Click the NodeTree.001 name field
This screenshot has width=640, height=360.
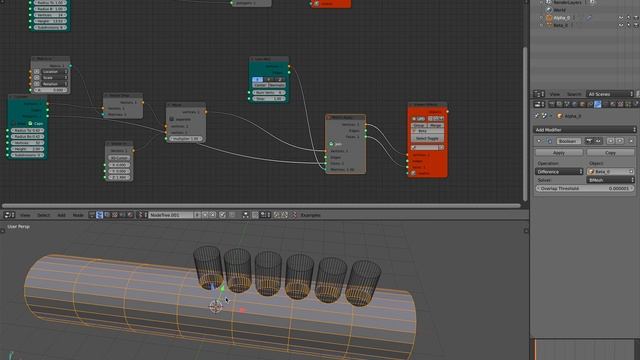[171, 215]
